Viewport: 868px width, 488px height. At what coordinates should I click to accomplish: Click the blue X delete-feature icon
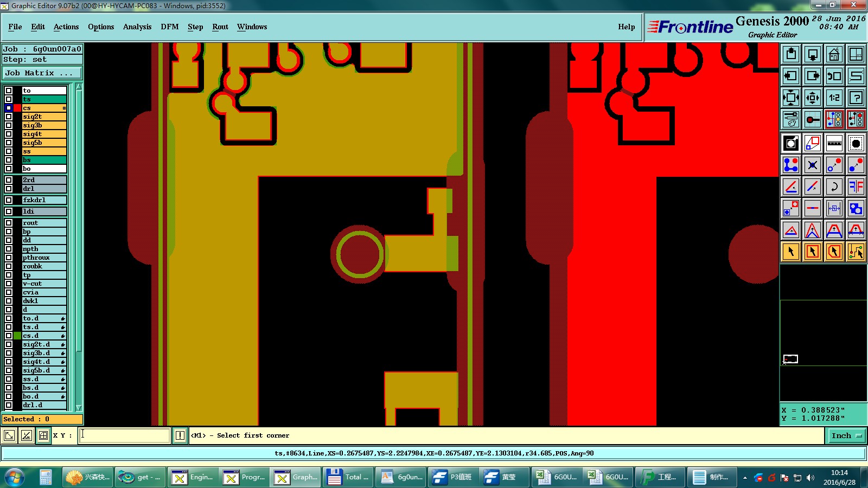point(813,165)
